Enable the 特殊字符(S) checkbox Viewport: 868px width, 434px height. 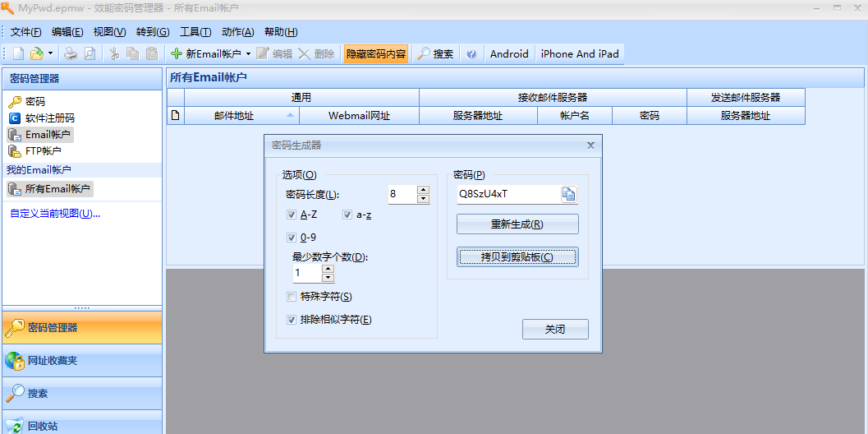pyautogui.click(x=292, y=297)
